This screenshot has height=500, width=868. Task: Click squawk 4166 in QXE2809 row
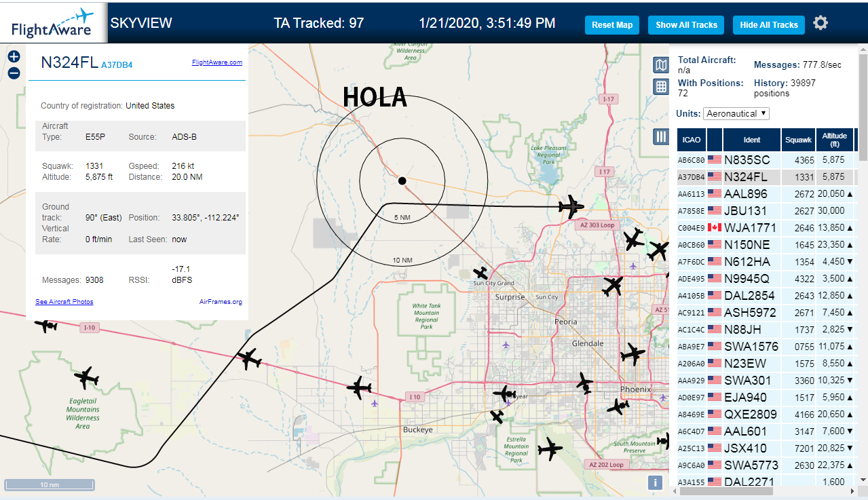[x=804, y=414]
